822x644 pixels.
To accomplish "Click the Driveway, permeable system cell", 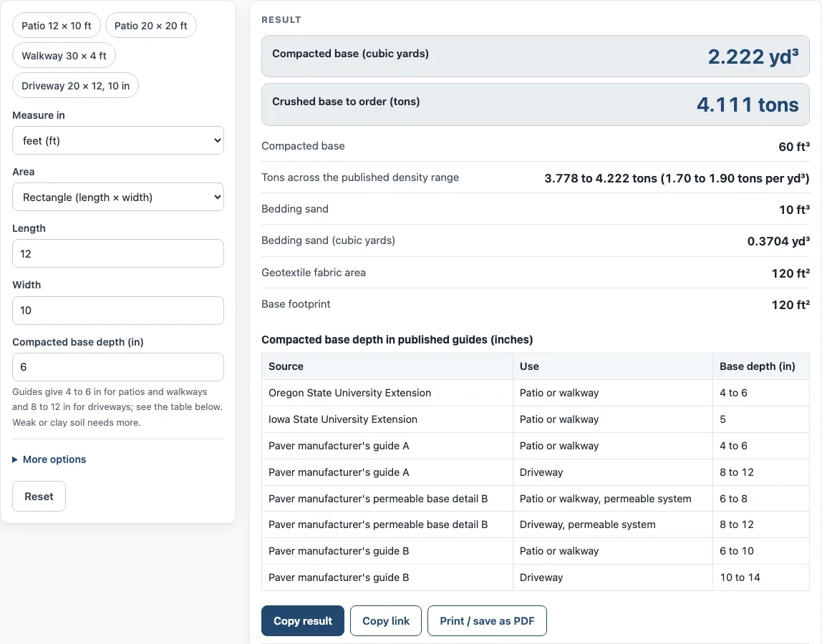I will click(613, 525).
